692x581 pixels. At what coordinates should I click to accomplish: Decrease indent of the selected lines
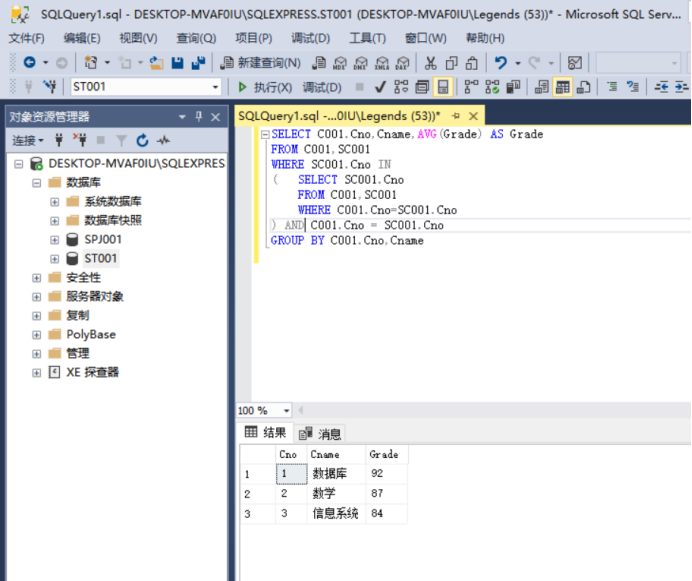click(661, 87)
